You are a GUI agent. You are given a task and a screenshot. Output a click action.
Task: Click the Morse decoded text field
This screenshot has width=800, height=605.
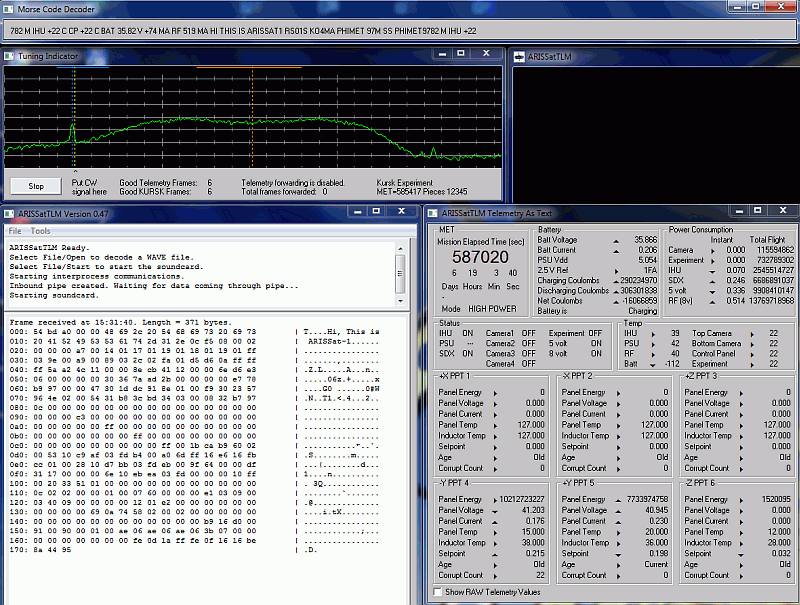tap(400, 31)
